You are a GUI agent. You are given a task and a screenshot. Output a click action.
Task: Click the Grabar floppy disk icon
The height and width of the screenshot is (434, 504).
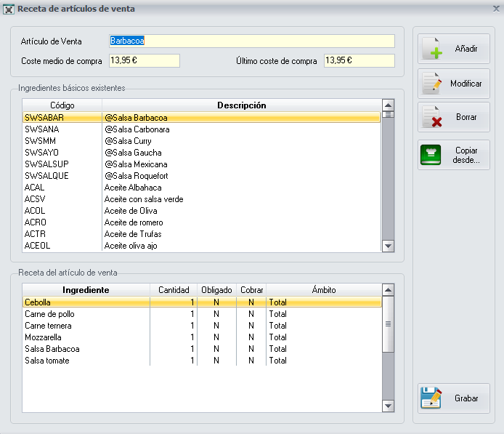[432, 398]
